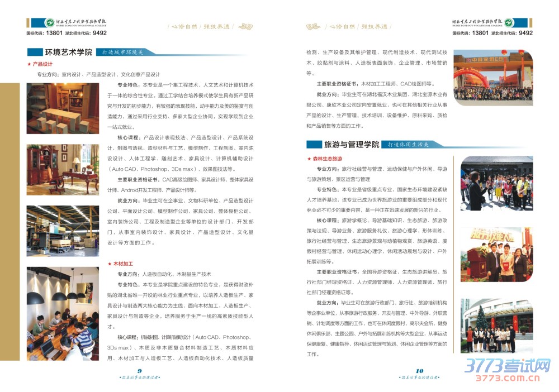Click the page number 10 footer
The width and height of the screenshot is (559, 392).
tap(419, 371)
